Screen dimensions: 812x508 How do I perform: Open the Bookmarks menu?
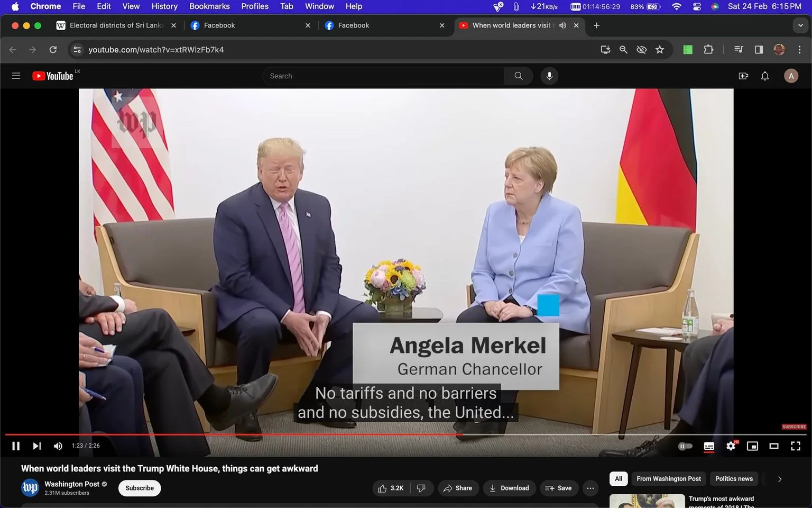tap(209, 6)
